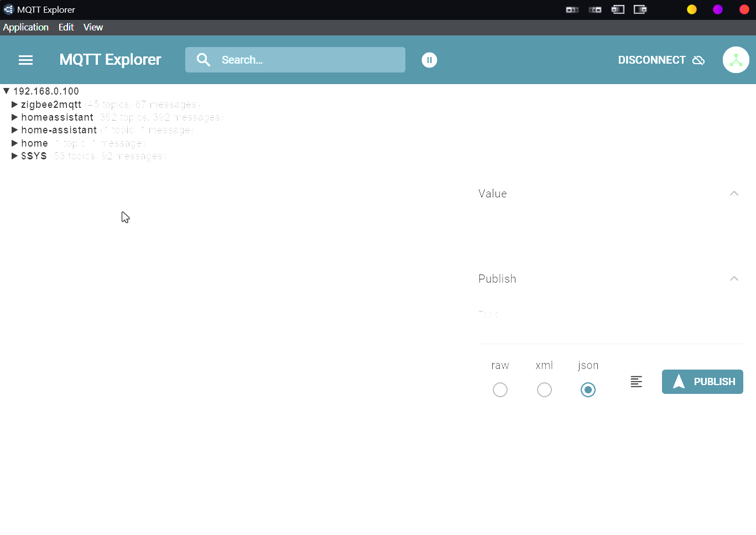Click the format JSON alignment icon
This screenshot has width=756, height=535.
(x=636, y=382)
